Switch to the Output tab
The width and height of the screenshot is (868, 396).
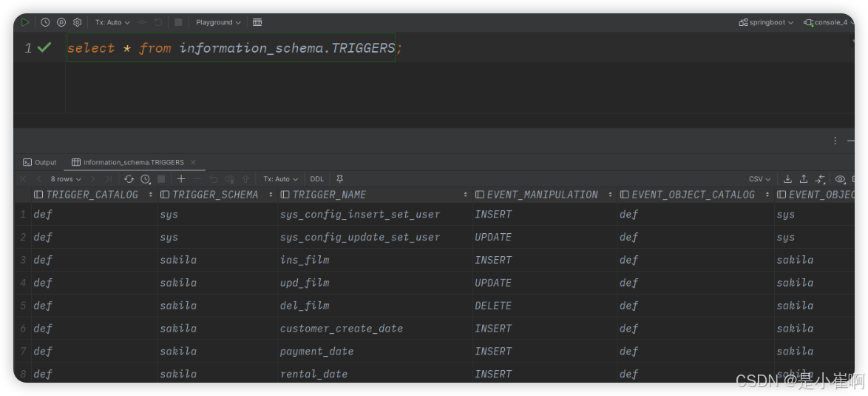[x=40, y=162]
